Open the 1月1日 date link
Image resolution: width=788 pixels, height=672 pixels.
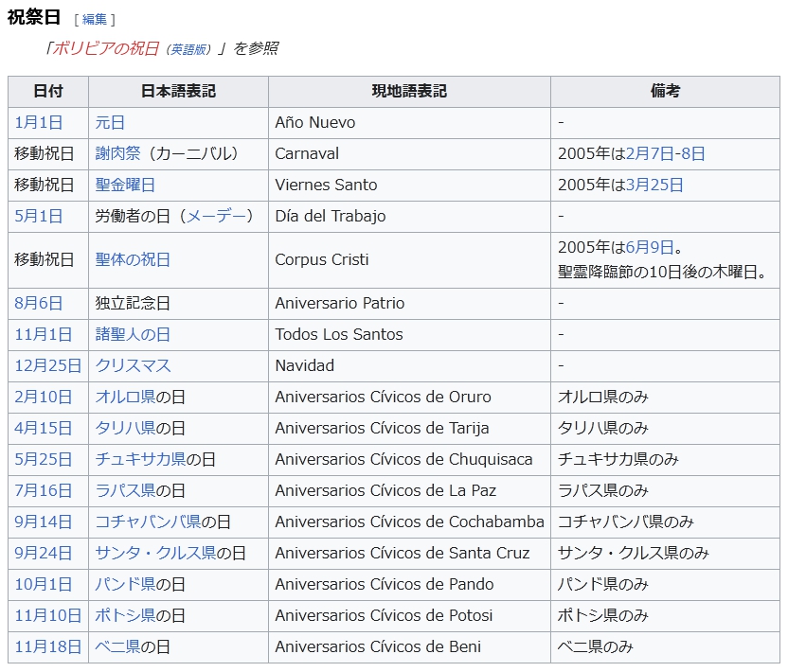[x=39, y=122]
